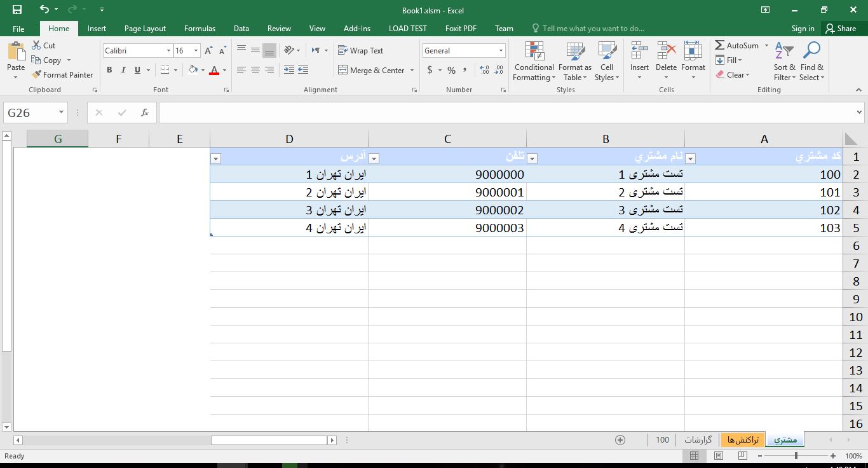The width and height of the screenshot is (868, 468).
Task: Open Name Box G26 dropdown arrow
Action: point(62,113)
